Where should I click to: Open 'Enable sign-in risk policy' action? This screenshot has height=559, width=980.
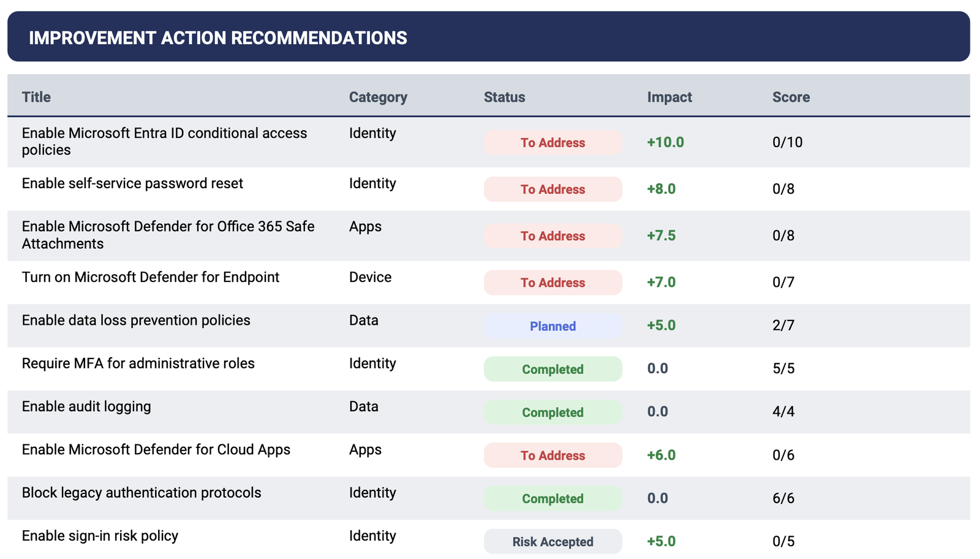pyautogui.click(x=100, y=536)
